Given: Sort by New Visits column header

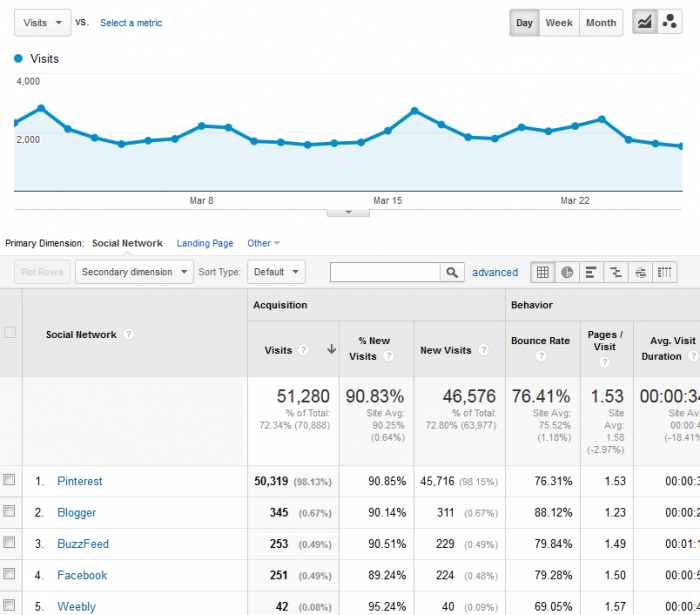Looking at the screenshot, I should (x=446, y=350).
